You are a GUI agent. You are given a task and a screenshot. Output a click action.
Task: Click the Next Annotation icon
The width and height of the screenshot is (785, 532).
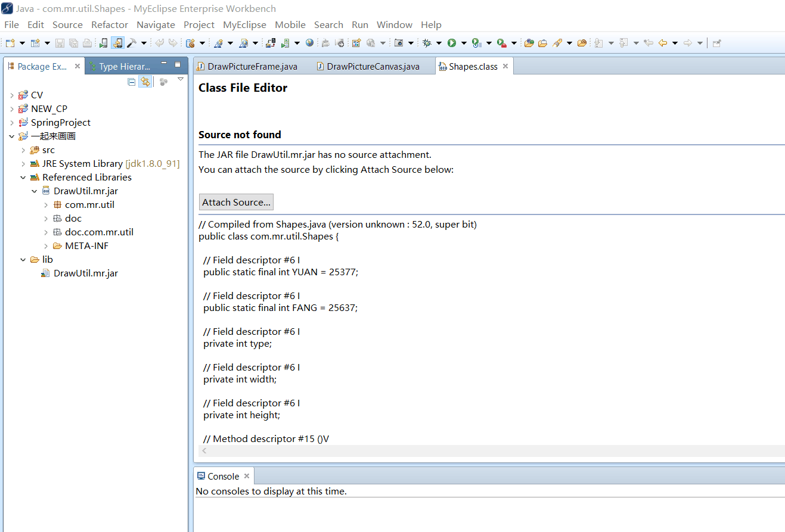click(x=598, y=43)
